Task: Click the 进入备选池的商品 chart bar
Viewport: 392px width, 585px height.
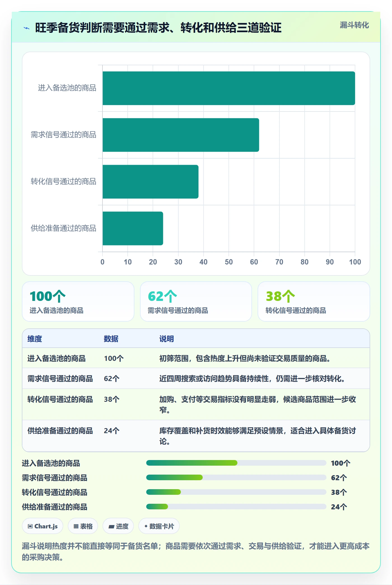Action: [229, 88]
